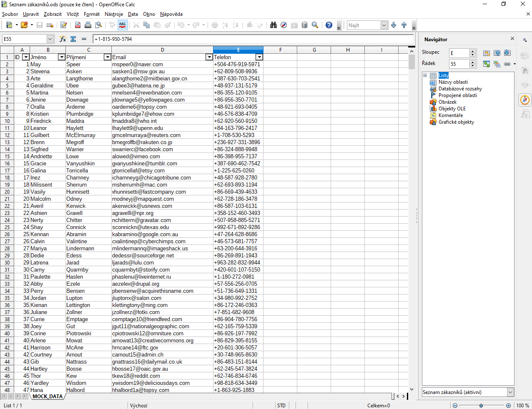Expand the Listy tree node
This screenshot has width=532, height=409.
(x=425, y=75)
